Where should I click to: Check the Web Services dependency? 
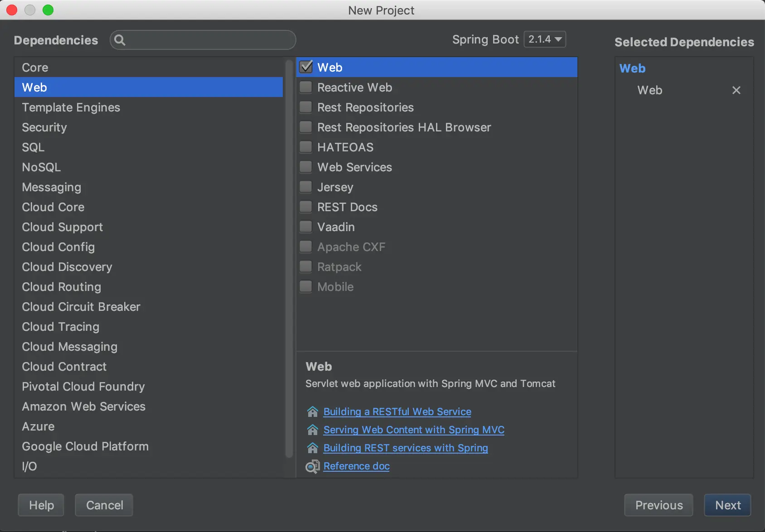(x=306, y=167)
